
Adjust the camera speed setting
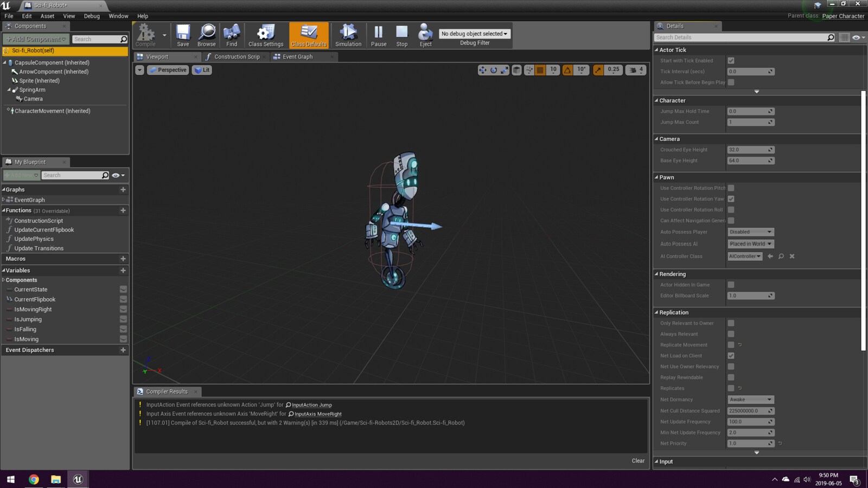pos(635,69)
